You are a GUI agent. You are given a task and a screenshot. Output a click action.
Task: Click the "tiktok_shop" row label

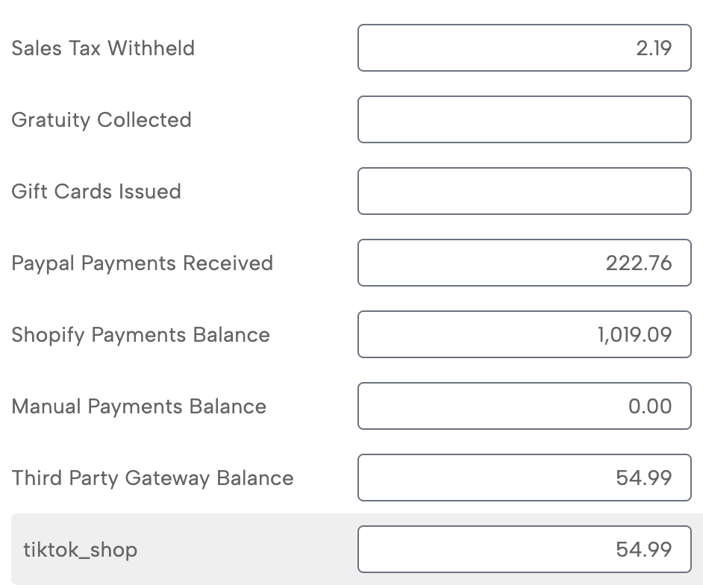pos(81,550)
